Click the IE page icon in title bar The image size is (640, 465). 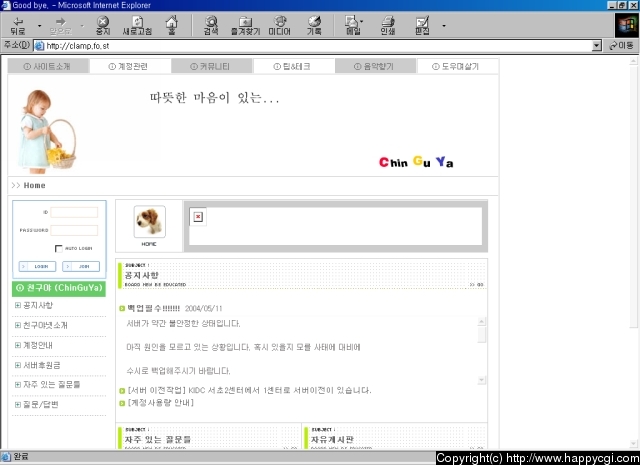[6, 5]
